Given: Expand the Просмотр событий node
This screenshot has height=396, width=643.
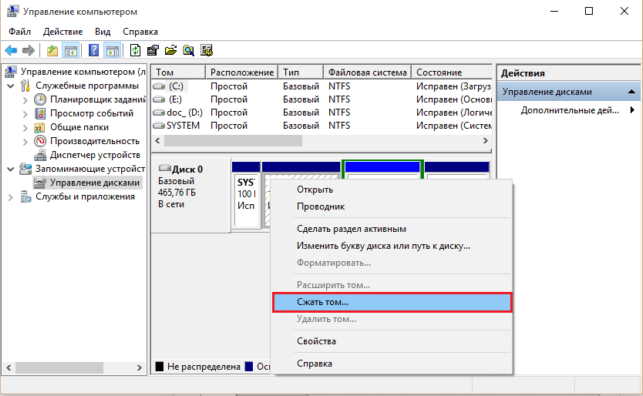Looking at the screenshot, I should (25, 114).
